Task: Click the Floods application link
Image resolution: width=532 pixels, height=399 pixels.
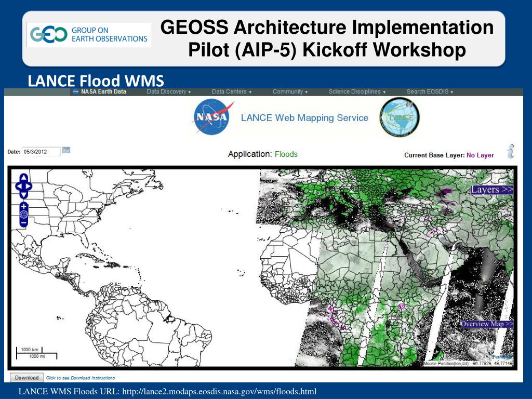Action: pos(286,154)
